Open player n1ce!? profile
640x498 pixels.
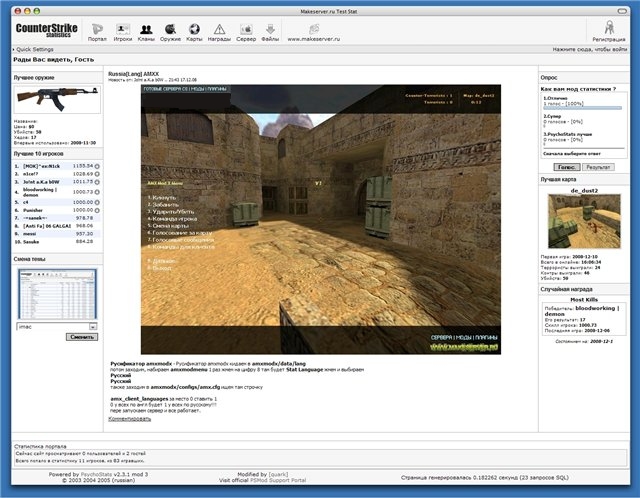click(x=31, y=174)
